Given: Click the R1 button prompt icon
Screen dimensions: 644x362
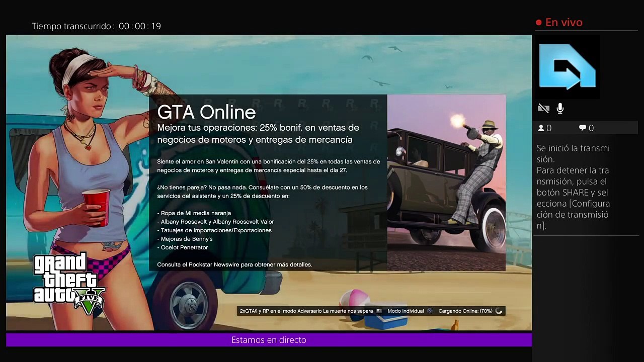Looking at the screenshot, I should click(x=379, y=311).
